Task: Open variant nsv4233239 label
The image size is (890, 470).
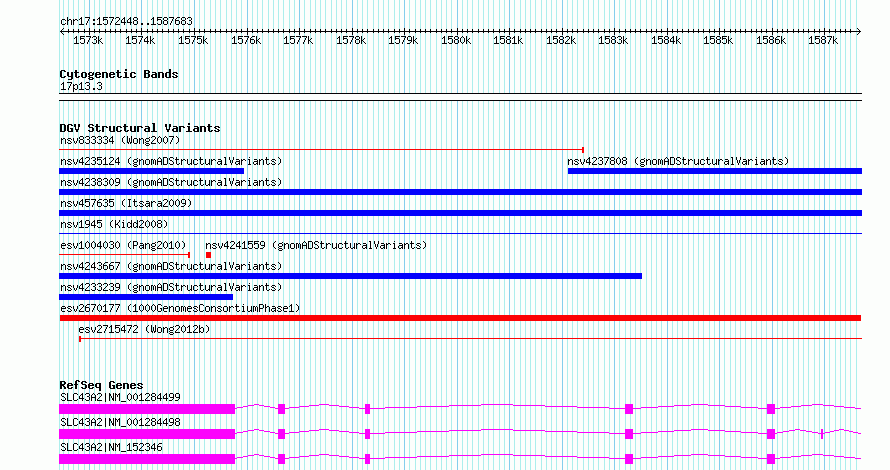Action: (x=171, y=287)
